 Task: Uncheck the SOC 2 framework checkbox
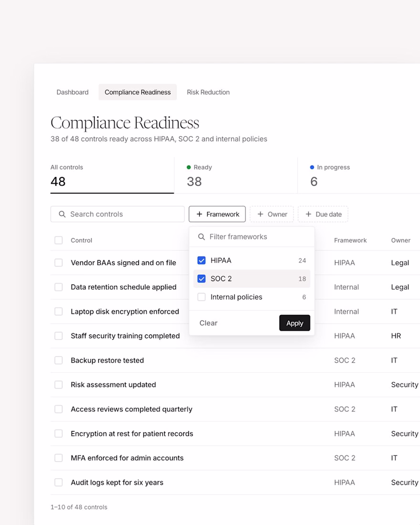201,279
